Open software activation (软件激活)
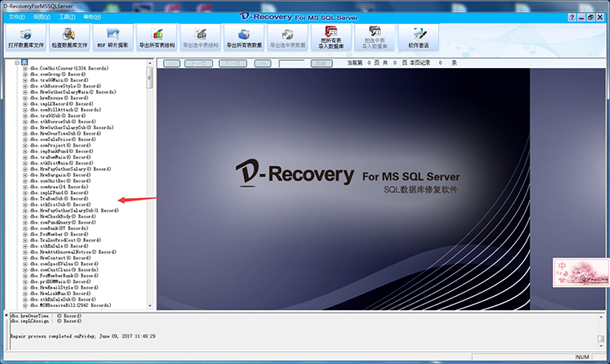Screen dimensions: 610x364 click(x=419, y=38)
